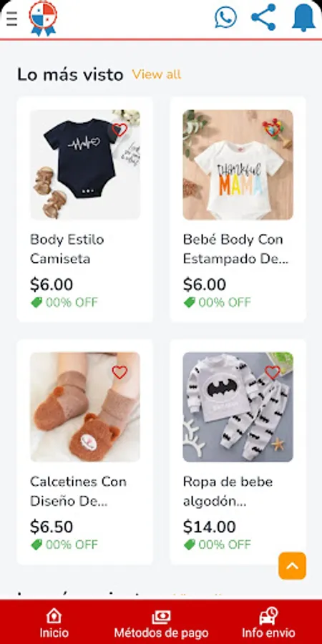
Task: Tap the $14.00 Ropa de bebe price
Action: click(210, 527)
